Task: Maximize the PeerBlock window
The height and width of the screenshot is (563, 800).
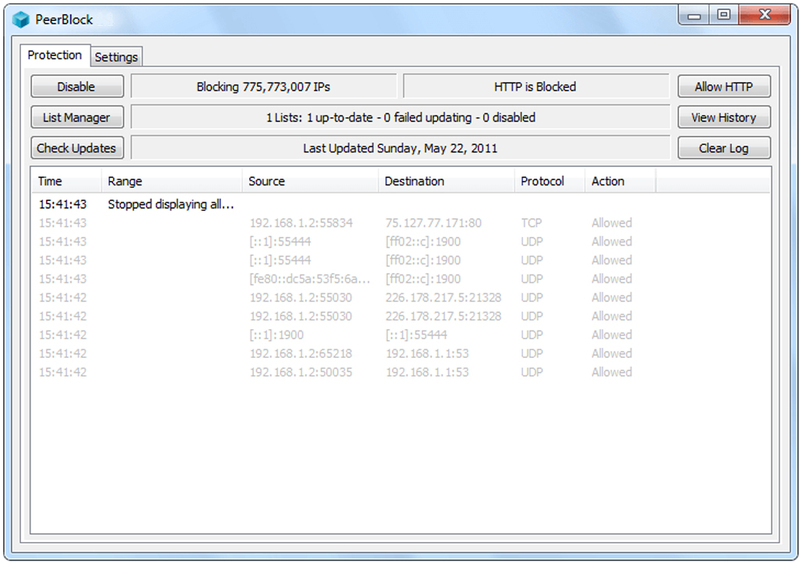Action: (x=723, y=15)
